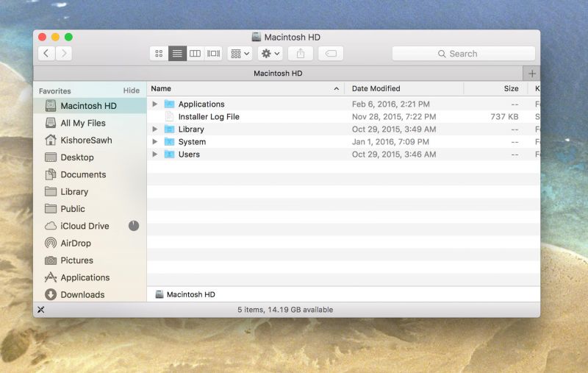This screenshot has height=373, width=588.
Task: Click the Feb 6, 2016, 2:21 PM date
Action: pos(391,104)
